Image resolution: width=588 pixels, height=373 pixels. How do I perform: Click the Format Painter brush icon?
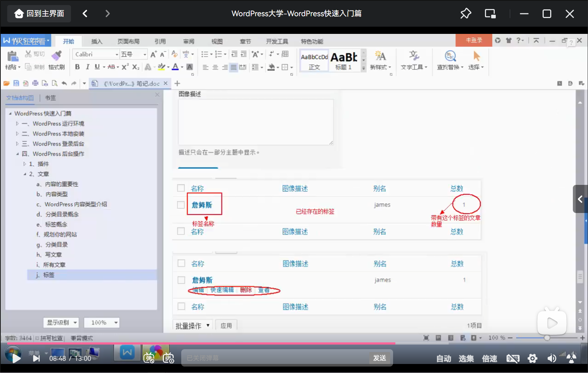pyautogui.click(x=57, y=55)
